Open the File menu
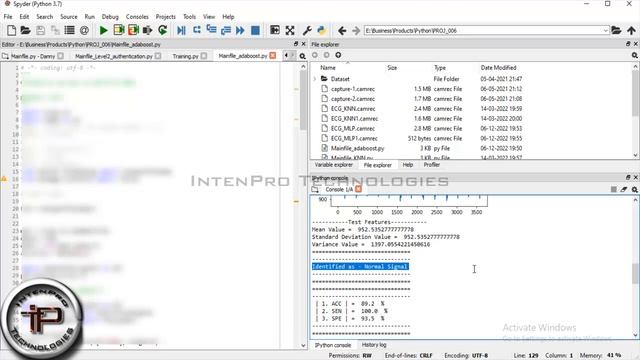 [8, 17]
